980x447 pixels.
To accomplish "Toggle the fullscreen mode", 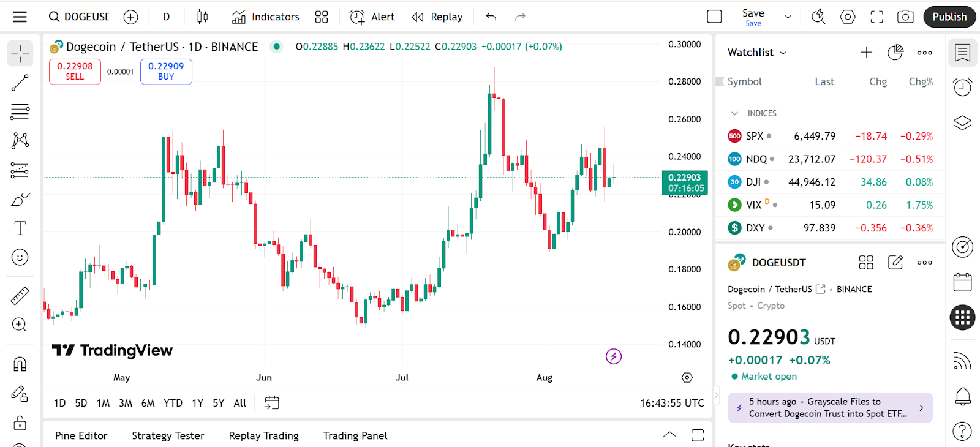I will [876, 17].
